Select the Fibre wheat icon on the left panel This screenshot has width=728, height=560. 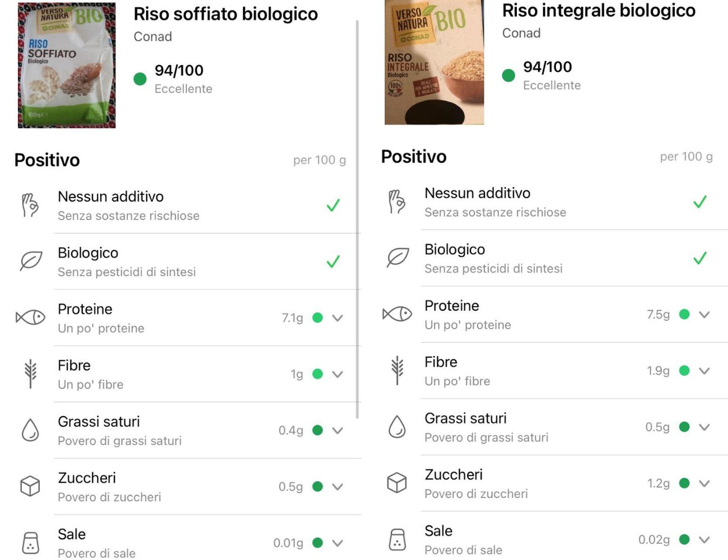tap(31, 373)
